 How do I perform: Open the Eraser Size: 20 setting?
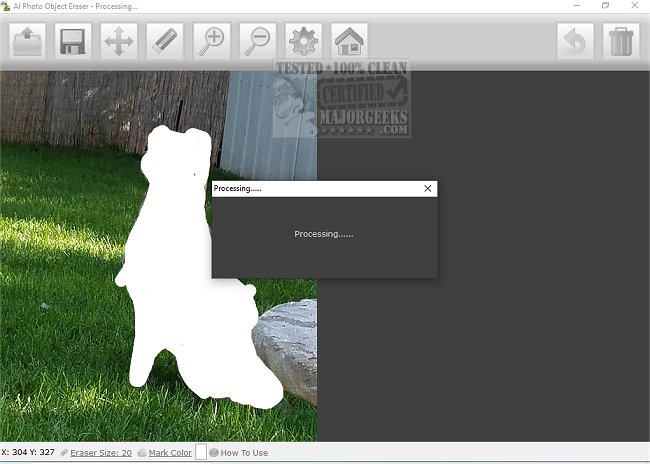(x=101, y=453)
